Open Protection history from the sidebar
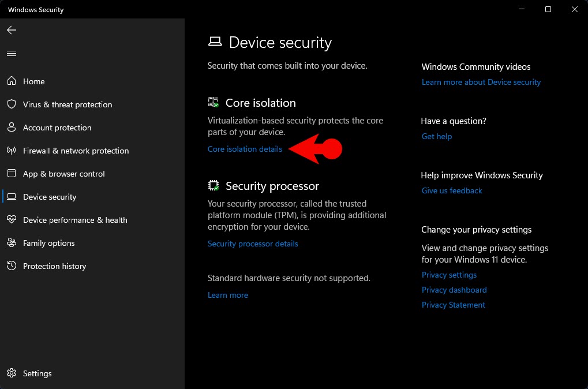 click(x=54, y=266)
